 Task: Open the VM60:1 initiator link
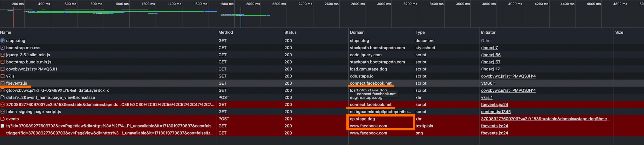click(488, 83)
